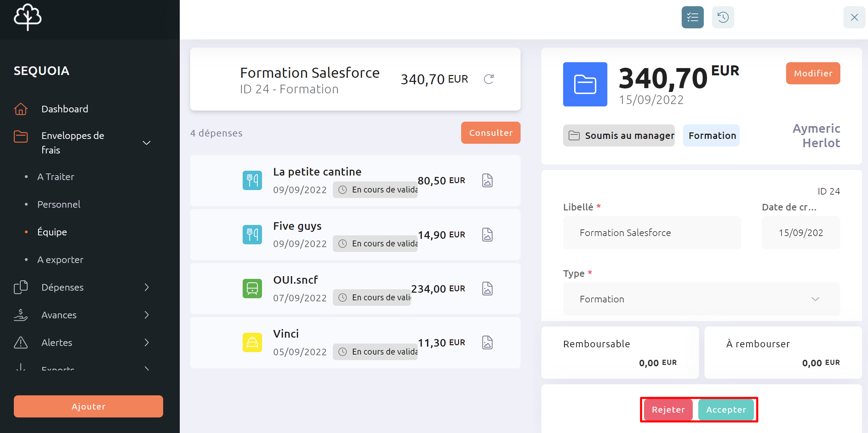Open the La petite cantine expense row
Image resolution: width=868 pixels, height=433 pixels.
pyautogui.click(x=355, y=181)
